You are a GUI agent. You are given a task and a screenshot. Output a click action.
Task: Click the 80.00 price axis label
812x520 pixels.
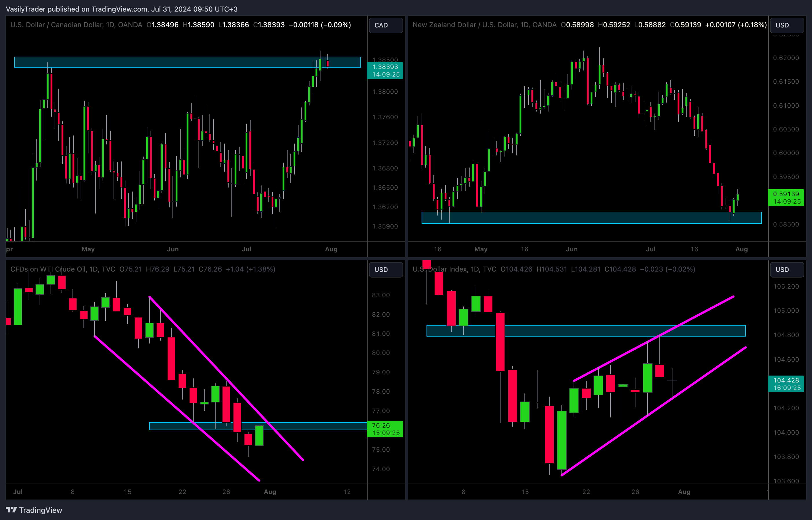pos(381,353)
